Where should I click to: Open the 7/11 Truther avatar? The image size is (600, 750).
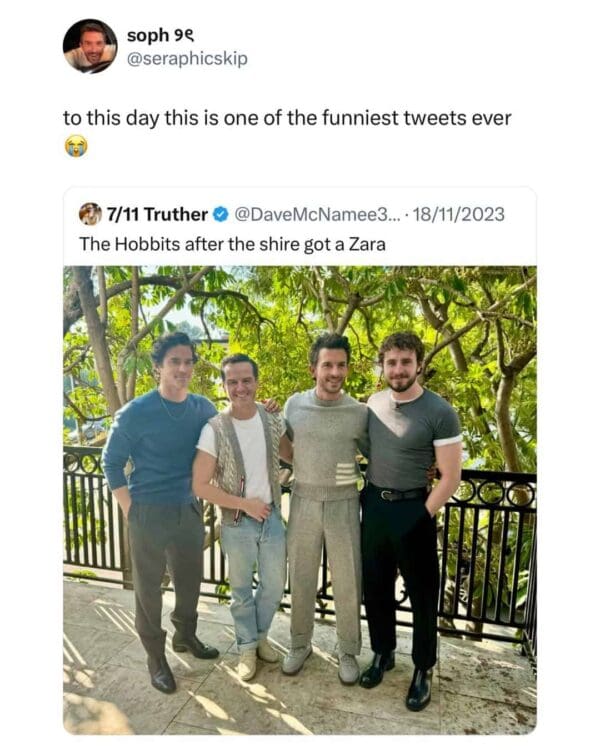click(x=90, y=214)
